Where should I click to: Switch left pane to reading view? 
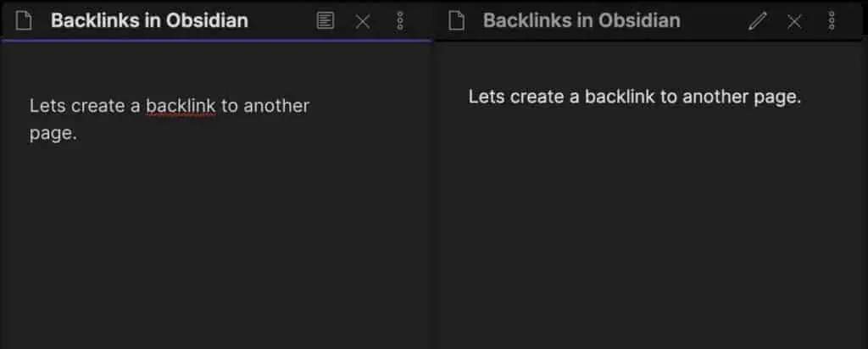pos(325,21)
